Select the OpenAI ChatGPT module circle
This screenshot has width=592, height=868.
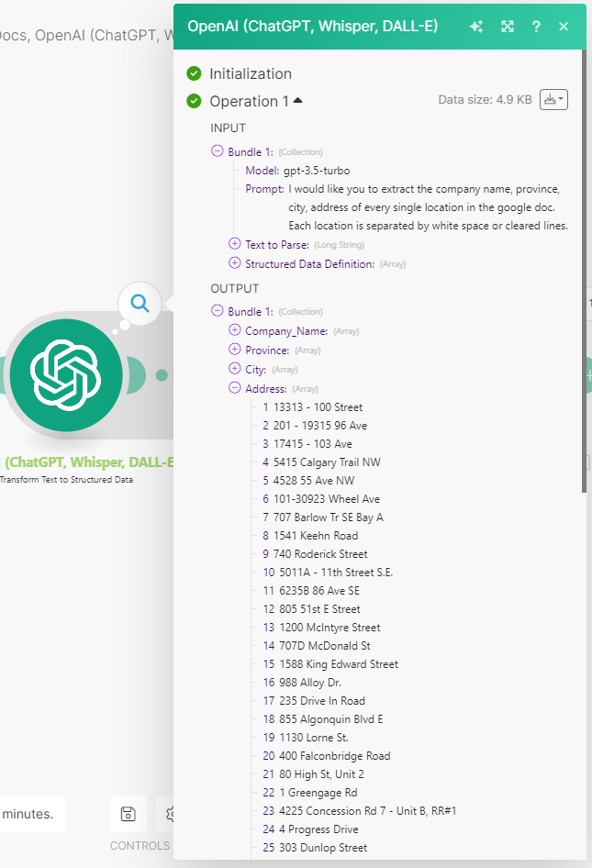pyautogui.click(x=66, y=374)
